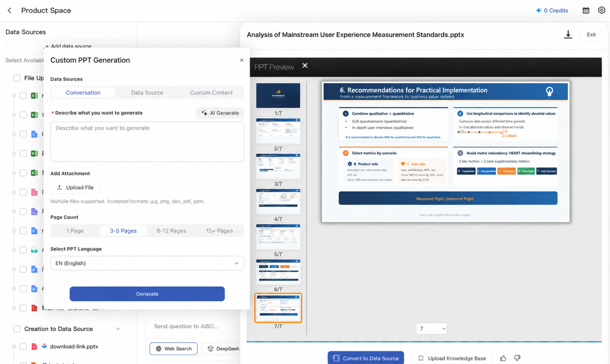Toggle the Web Search button
The image size is (610, 364).
point(173,348)
